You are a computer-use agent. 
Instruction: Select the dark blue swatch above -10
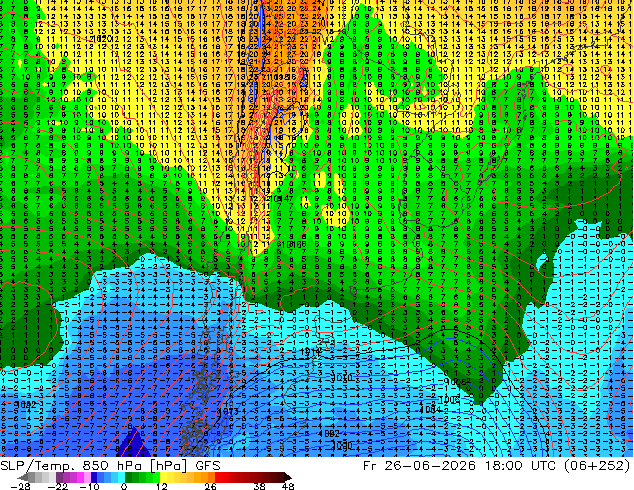tap(94, 477)
